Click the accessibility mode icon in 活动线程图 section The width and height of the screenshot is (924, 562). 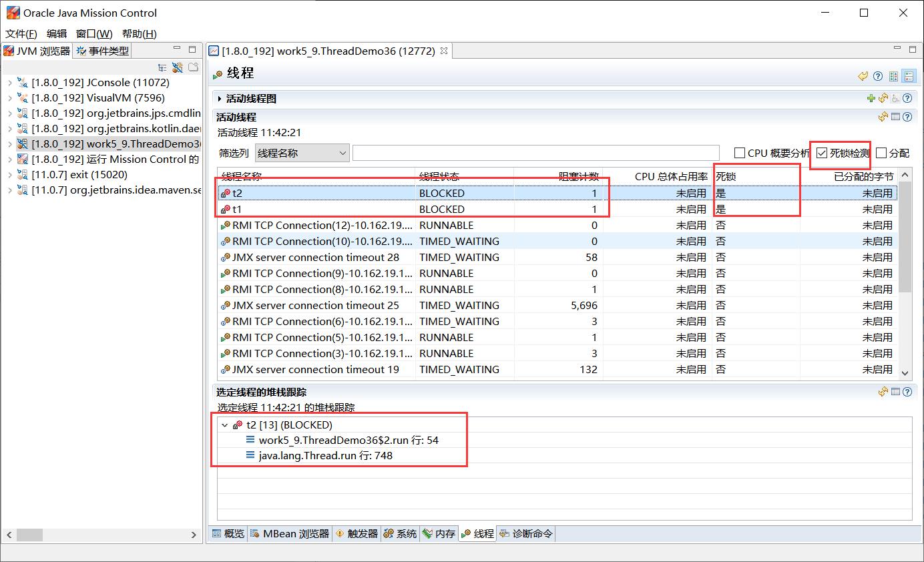pyautogui.click(x=895, y=98)
